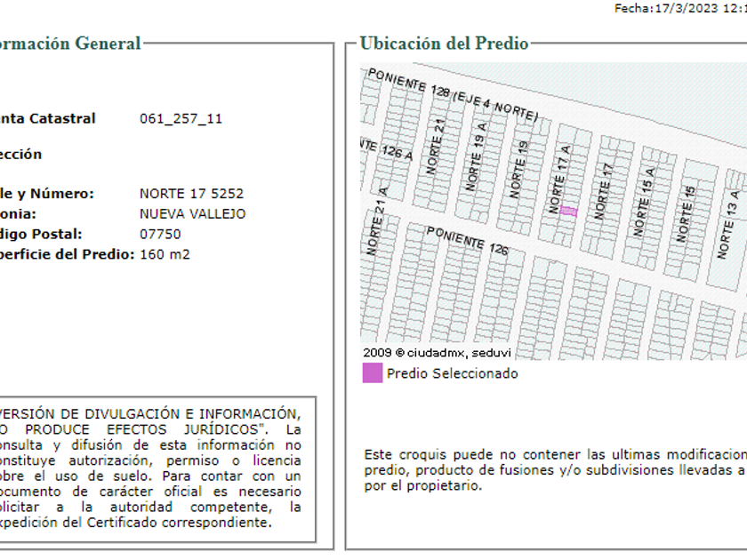Select the NORTE 15 A street label

point(644,202)
